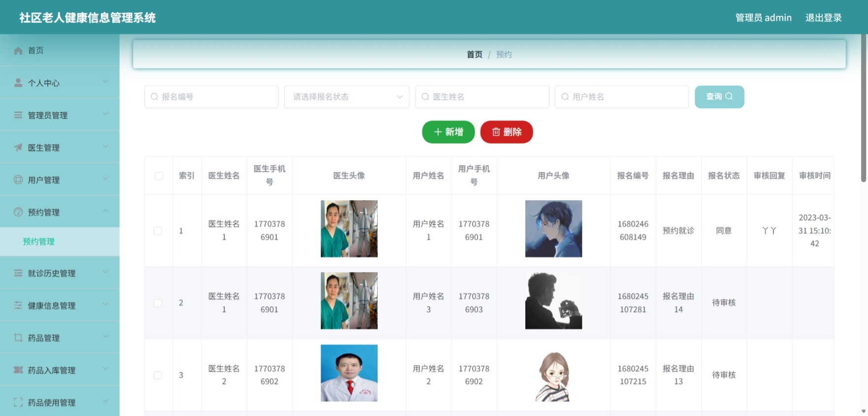Click the 预约 breadcrumb text
This screenshot has width=868, height=416.
click(x=504, y=54)
